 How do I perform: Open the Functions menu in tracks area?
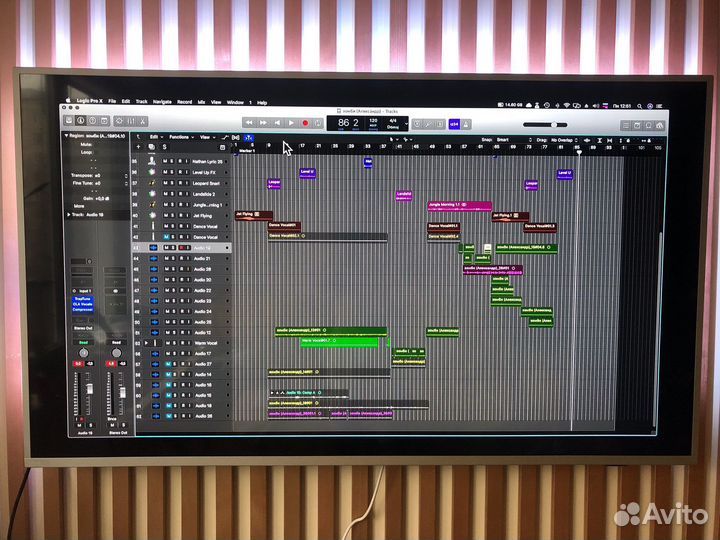tap(180, 136)
